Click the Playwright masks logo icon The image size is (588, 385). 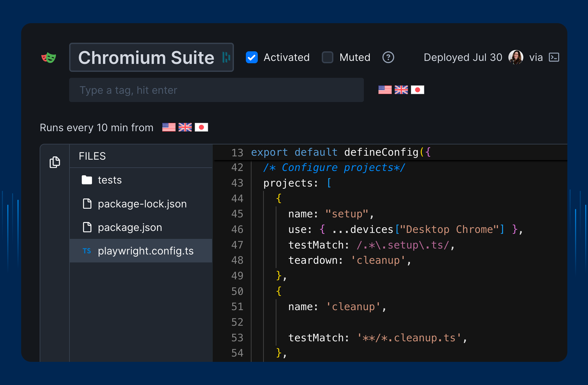pos(49,58)
